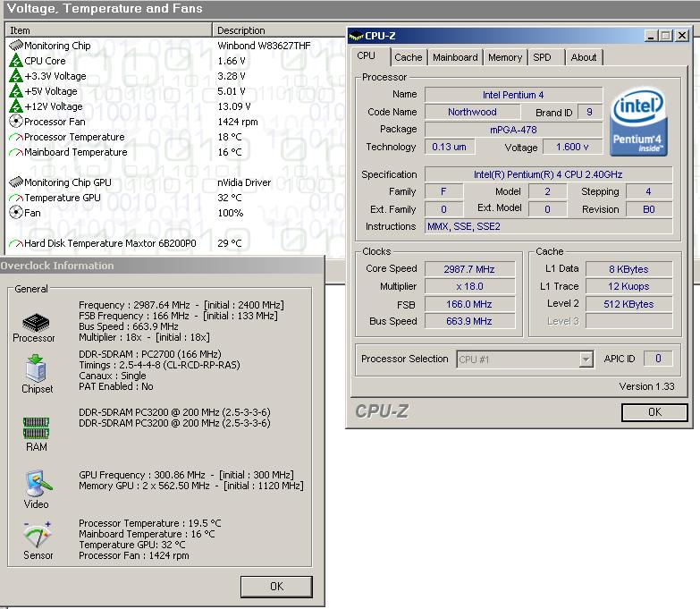The width and height of the screenshot is (700, 609).
Task: Click the Core Speed value 2987.7 MHz
Action: (469, 269)
